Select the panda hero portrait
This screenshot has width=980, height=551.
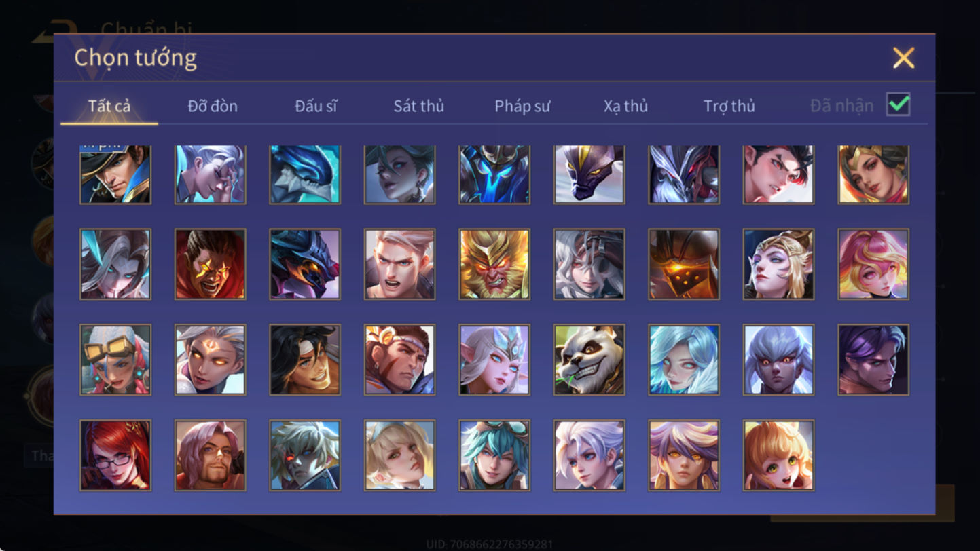(589, 360)
